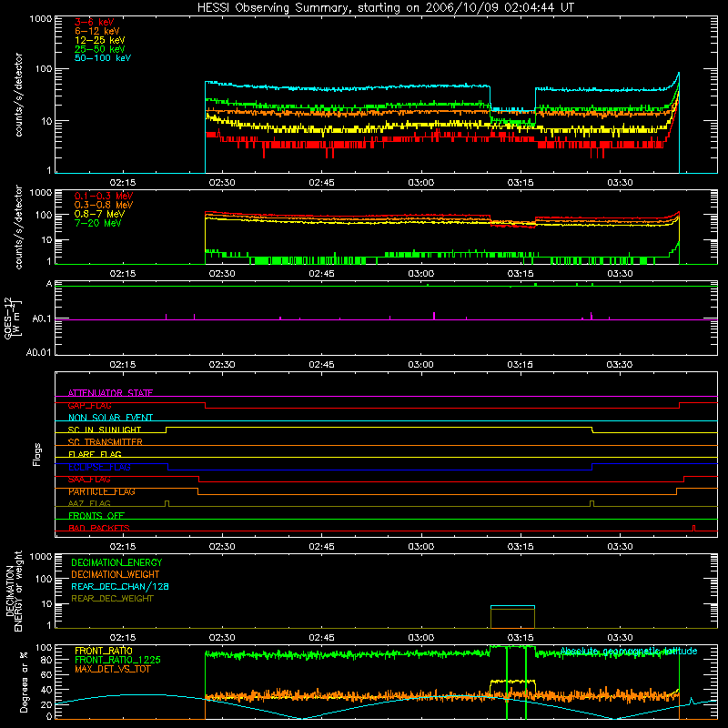Select the ATTENUATOR_STATE flag label

tap(110, 393)
